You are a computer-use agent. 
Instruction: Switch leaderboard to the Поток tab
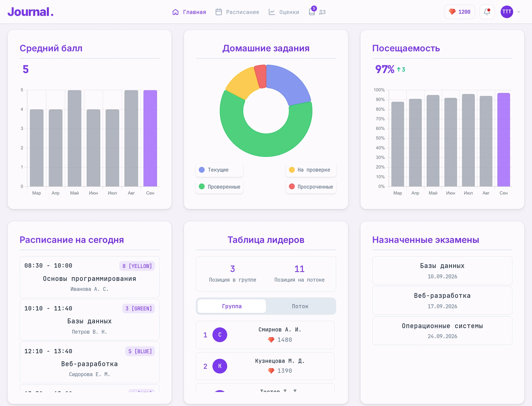(300, 306)
